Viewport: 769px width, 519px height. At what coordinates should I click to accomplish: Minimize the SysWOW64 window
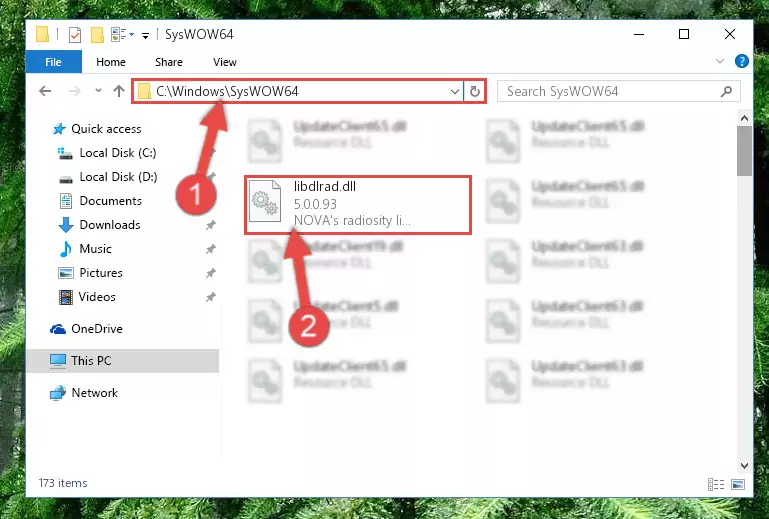click(639, 34)
